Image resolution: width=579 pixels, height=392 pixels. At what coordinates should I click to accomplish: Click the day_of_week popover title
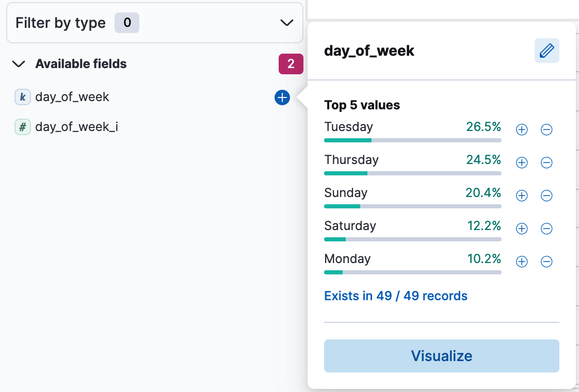(369, 51)
